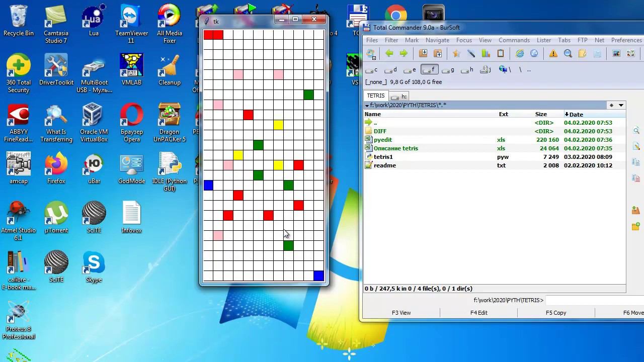Open the Navigate menu
Image resolution: width=644 pixels, height=362 pixels.
tap(437, 40)
